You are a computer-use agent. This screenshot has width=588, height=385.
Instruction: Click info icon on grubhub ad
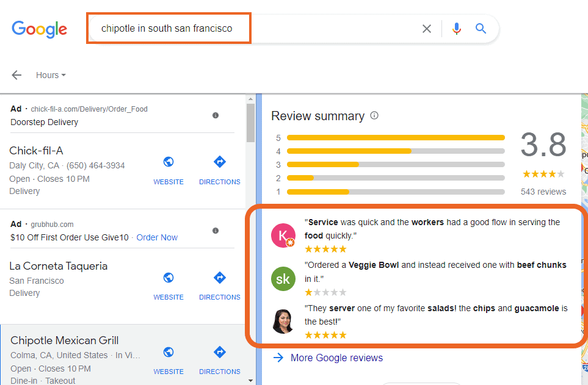(216, 231)
